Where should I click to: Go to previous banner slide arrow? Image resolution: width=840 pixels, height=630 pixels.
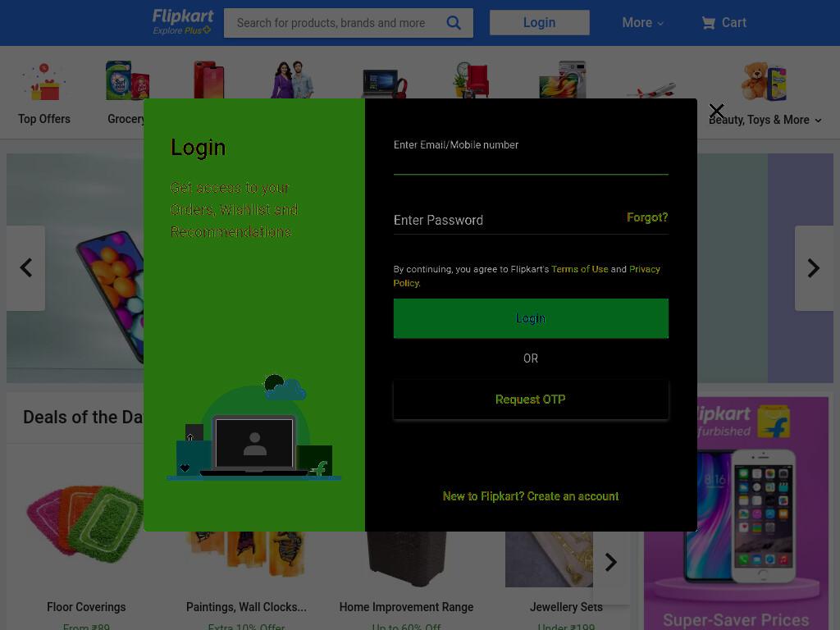[25, 268]
